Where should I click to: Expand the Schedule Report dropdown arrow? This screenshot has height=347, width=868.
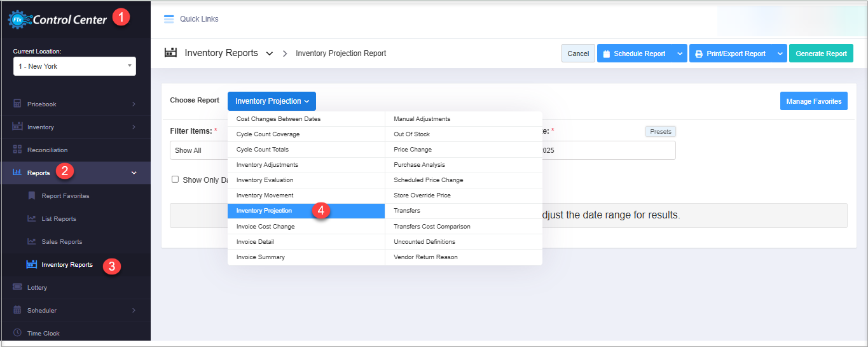click(x=680, y=53)
